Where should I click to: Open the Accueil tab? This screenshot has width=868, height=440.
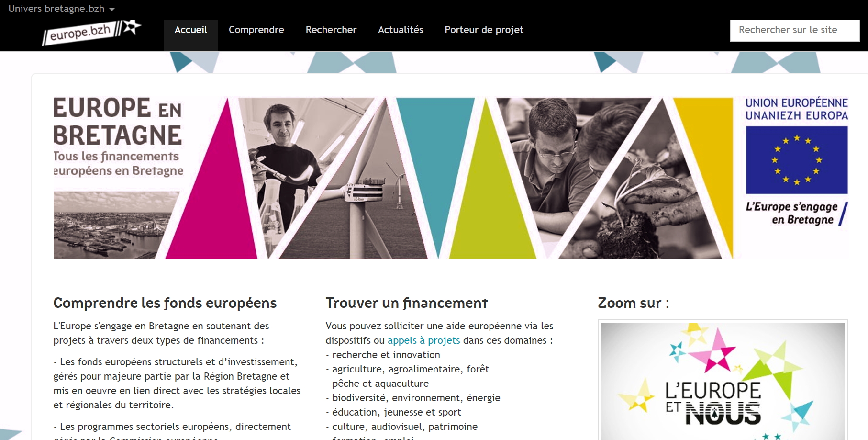[x=191, y=30]
